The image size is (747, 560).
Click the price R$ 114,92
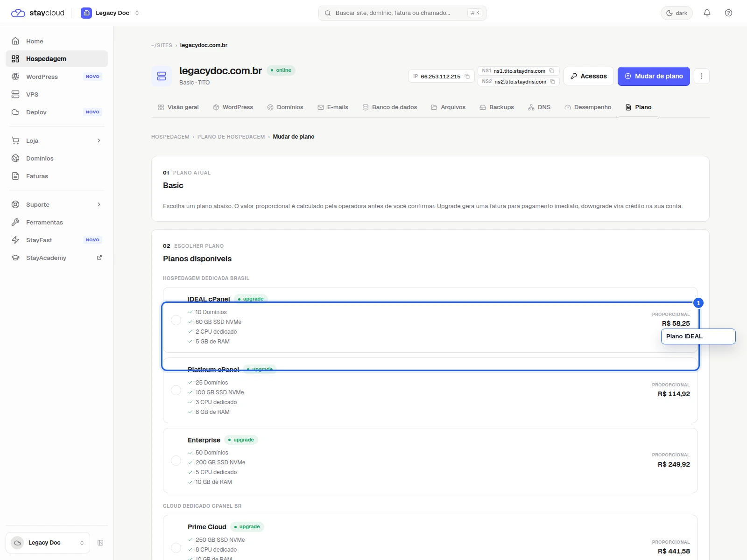674,394
